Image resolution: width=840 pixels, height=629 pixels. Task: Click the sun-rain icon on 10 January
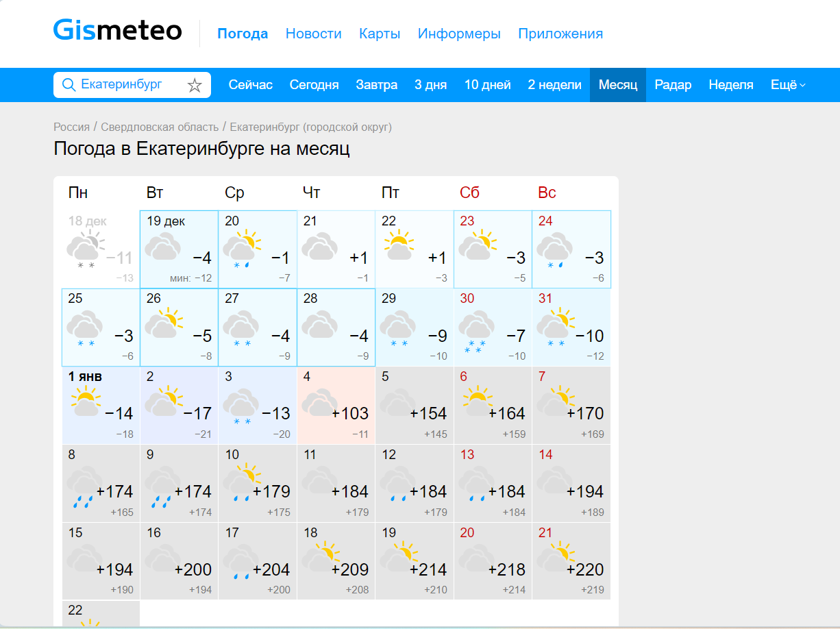(241, 484)
